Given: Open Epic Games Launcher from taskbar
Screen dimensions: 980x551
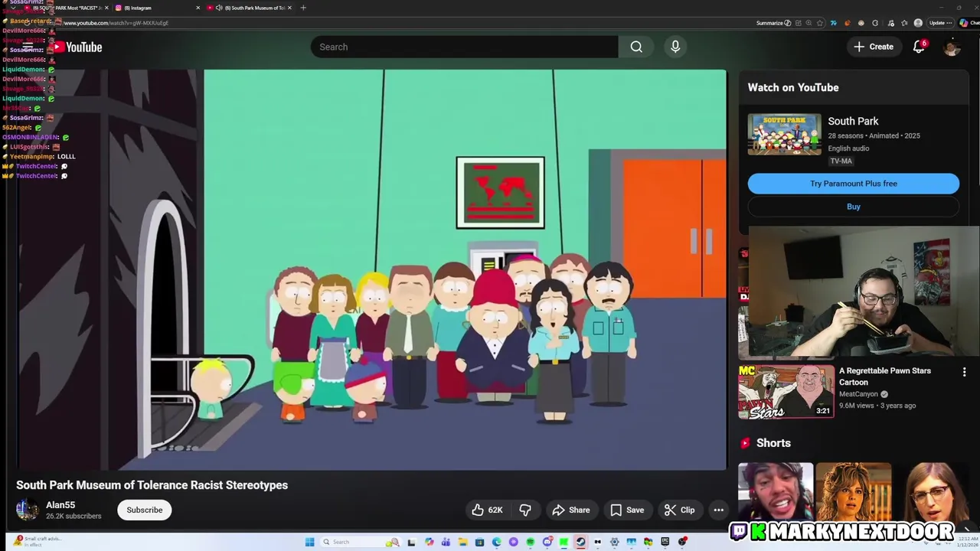Looking at the screenshot, I should coord(665,542).
